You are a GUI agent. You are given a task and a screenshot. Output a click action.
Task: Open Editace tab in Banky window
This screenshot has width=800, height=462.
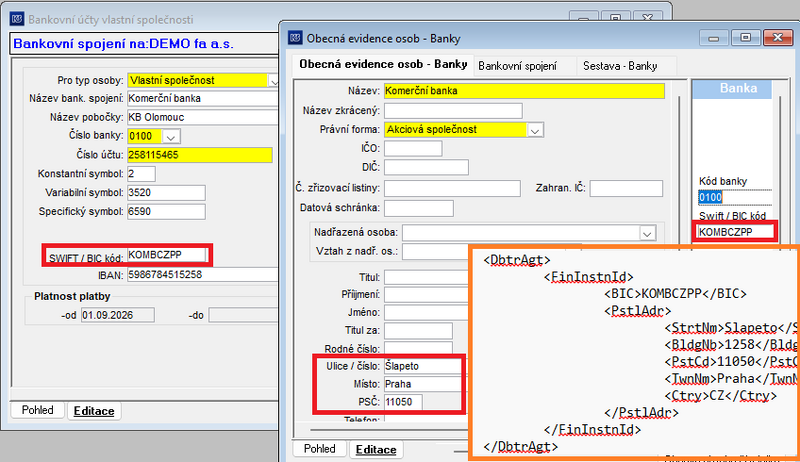tap(376, 449)
